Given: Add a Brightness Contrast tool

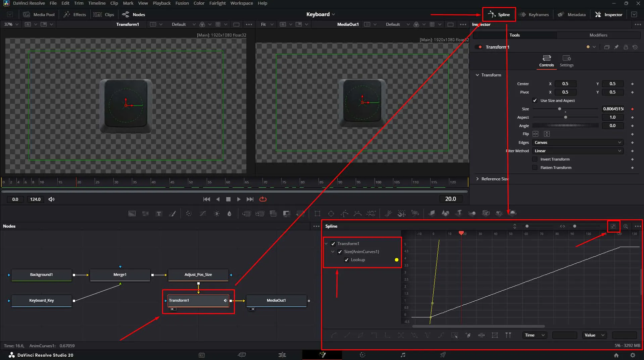Looking at the screenshot, I should pos(217,214).
